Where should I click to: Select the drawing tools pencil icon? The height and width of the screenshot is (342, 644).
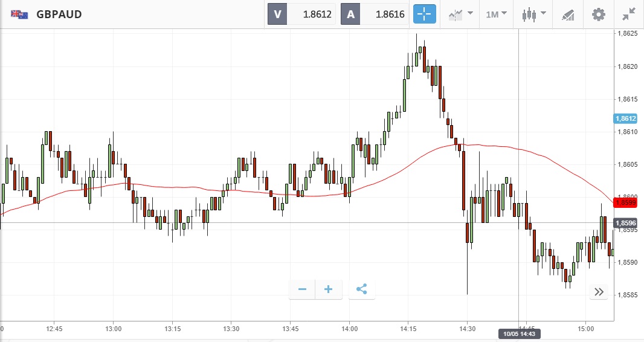pos(568,14)
